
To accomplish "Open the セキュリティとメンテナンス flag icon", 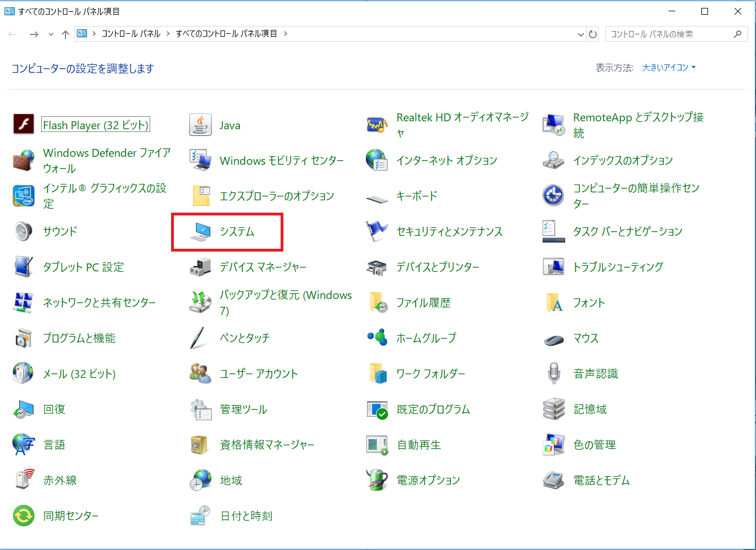I will [x=377, y=231].
